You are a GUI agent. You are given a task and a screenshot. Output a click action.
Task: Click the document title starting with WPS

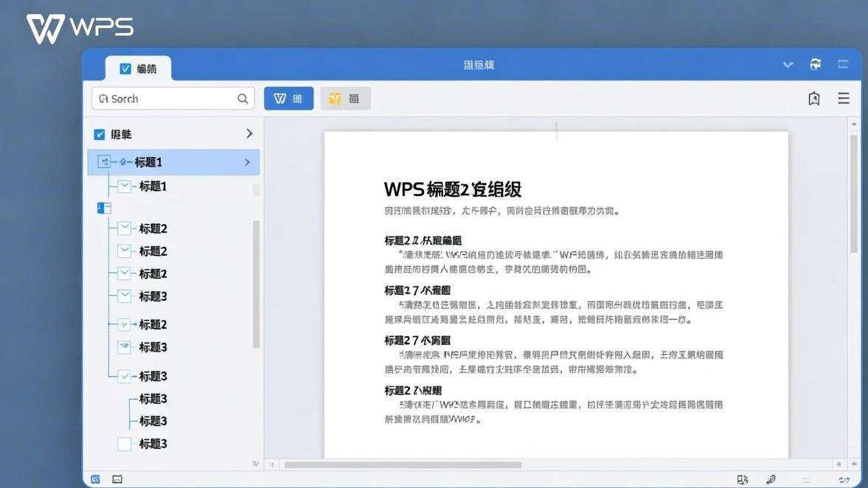[452, 189]
